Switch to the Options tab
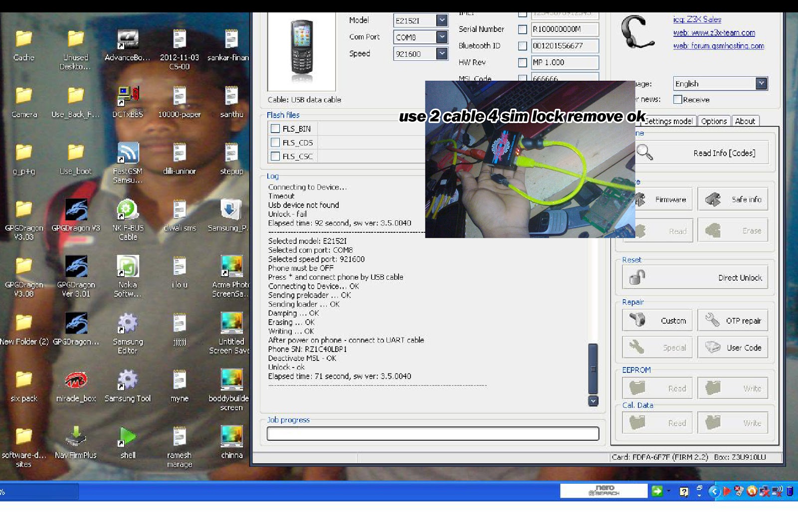Screen dimensions: 798x532 714,121
